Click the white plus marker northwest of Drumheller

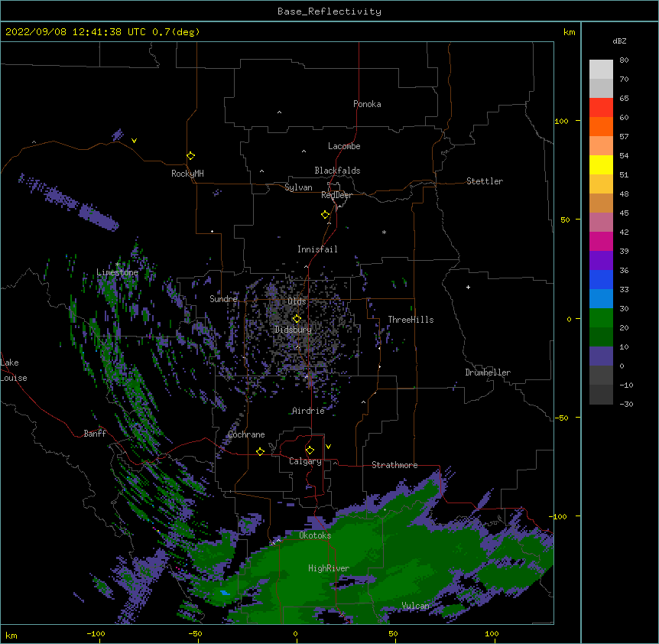[468, 287]
